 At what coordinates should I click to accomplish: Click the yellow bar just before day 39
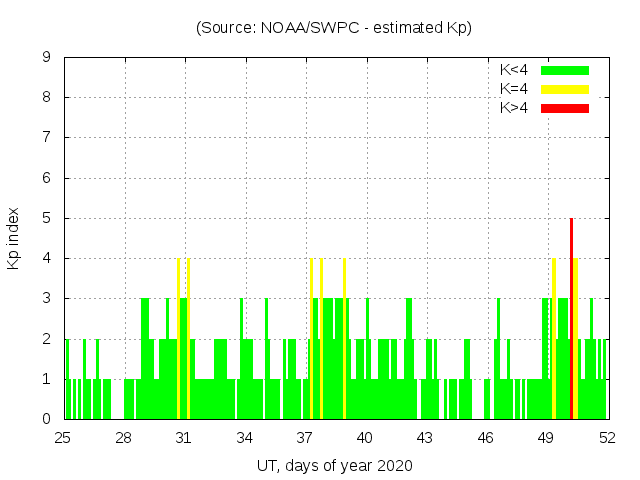[344, 340]
